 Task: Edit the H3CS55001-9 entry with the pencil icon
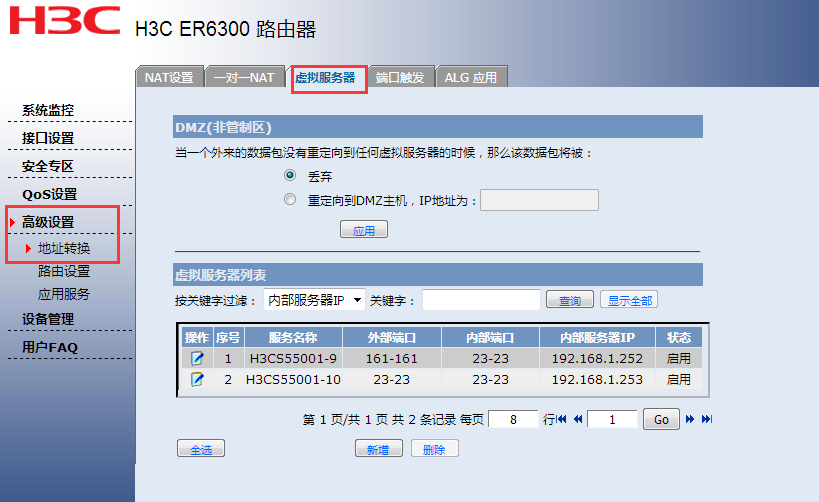pos(197,358)
